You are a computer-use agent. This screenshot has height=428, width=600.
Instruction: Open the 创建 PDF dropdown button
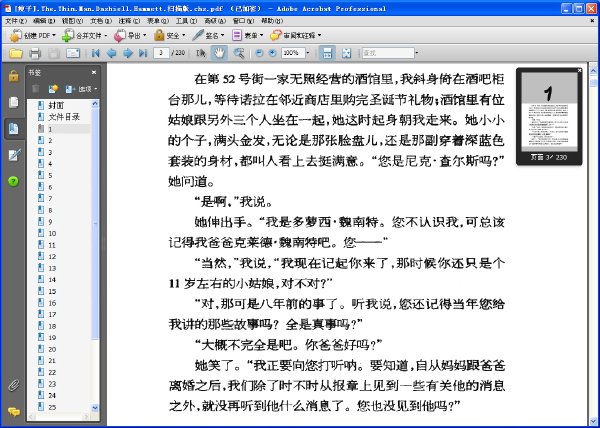pyautogui.click(x=33, y=36)
